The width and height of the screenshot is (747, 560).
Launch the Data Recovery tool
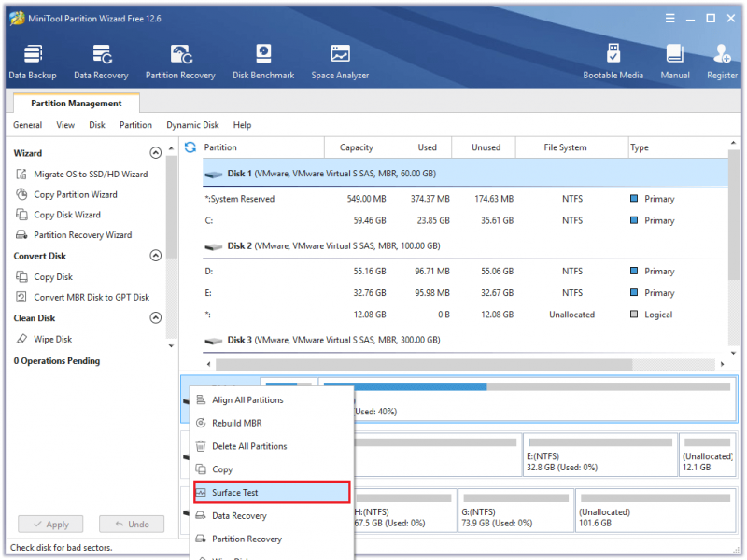coord(101,62)
